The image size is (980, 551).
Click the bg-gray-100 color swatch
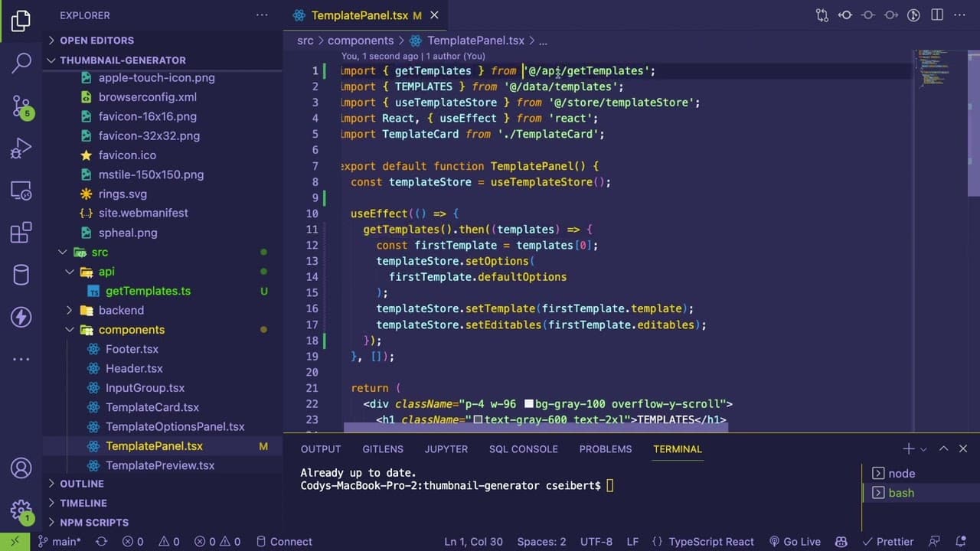pyautogui.click(x=528, y=403)
